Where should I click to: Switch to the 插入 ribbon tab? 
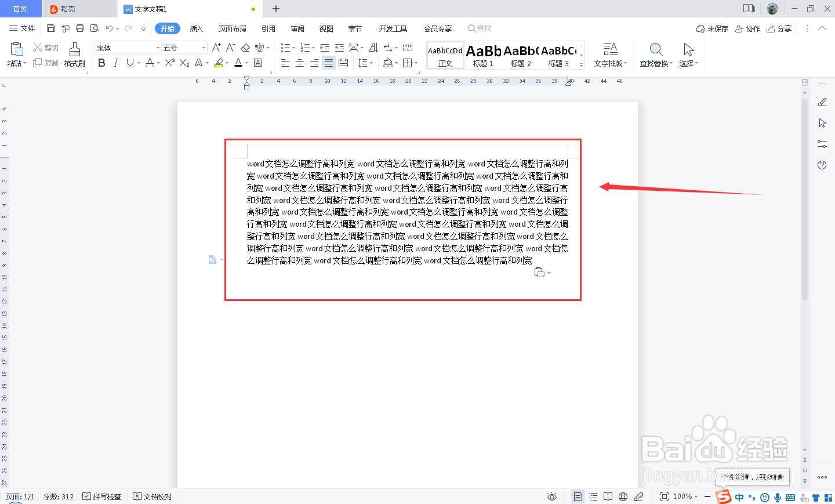(198, 28)
